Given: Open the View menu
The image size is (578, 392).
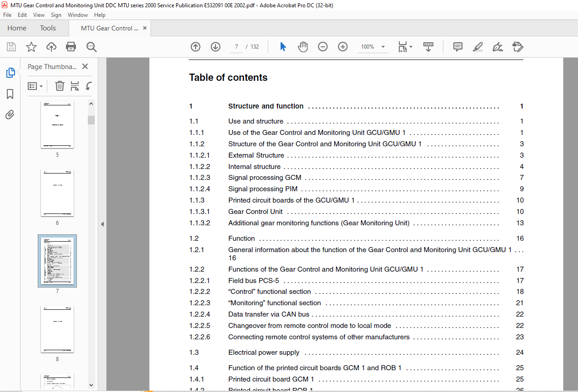Looking at the screenshot, I should (39, 15).
